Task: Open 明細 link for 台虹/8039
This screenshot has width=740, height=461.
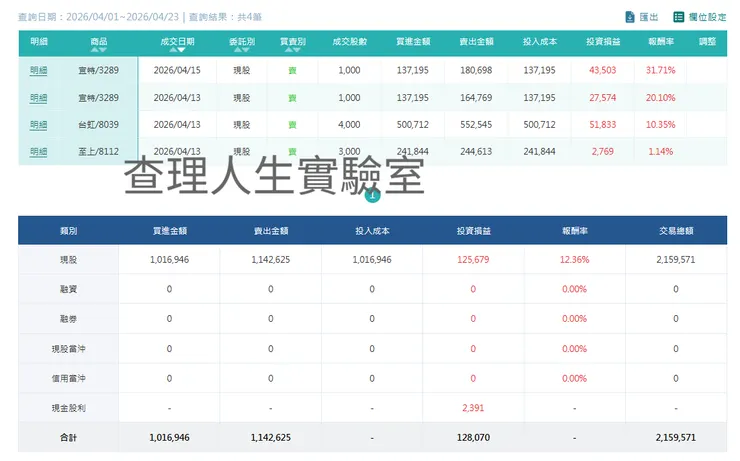Action: pyautogui.click(x=38, y=125)
